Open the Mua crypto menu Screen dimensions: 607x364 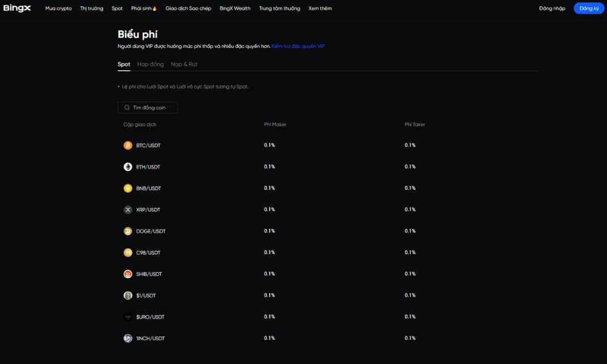pyautogui.click(x=58, y=8)
